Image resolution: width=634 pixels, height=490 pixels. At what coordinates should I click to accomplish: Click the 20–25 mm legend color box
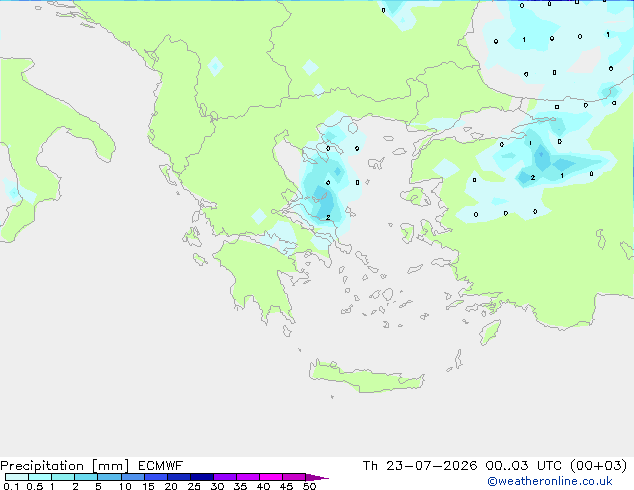point(179,477)
